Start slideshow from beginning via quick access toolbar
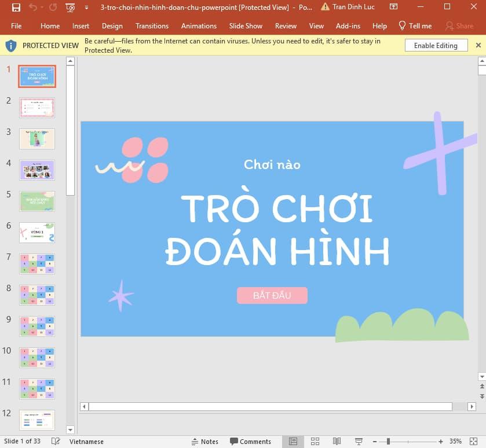This screenshot has width=486, height=448. point(70,6)
